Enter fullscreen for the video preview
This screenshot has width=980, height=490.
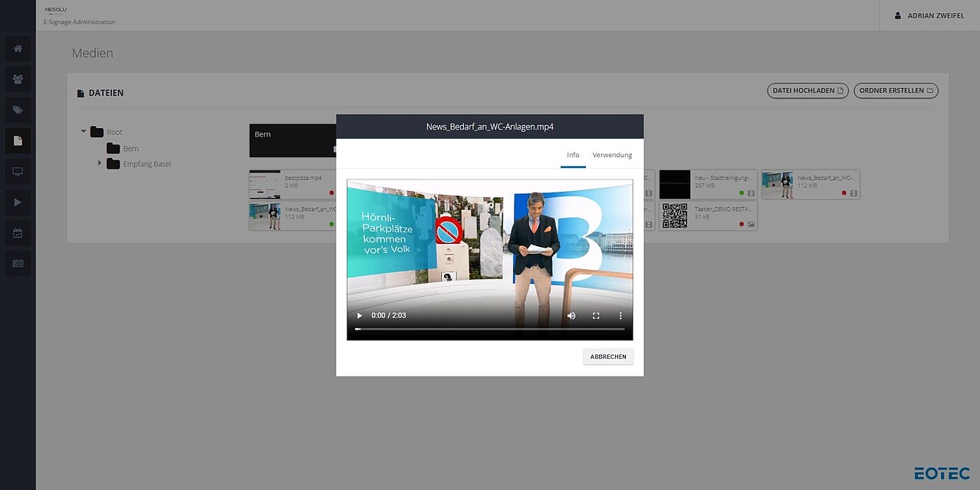[x=596, y=315]
